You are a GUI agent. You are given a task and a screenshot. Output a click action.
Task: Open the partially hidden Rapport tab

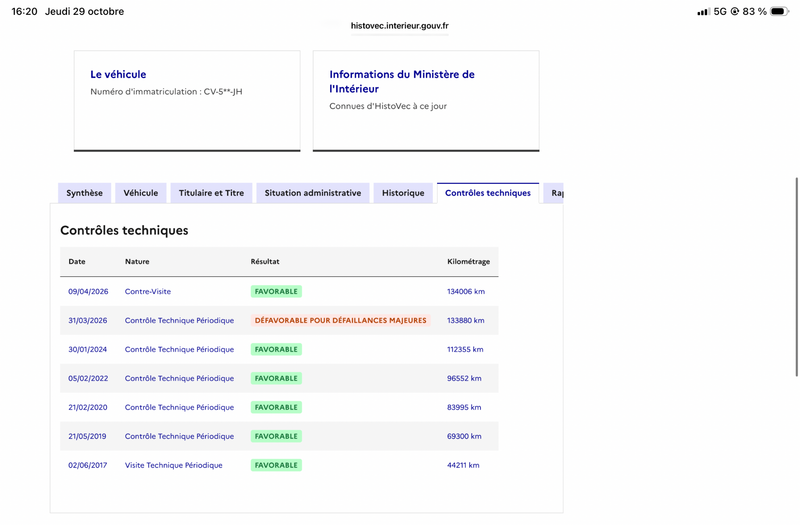coord(554,193)
